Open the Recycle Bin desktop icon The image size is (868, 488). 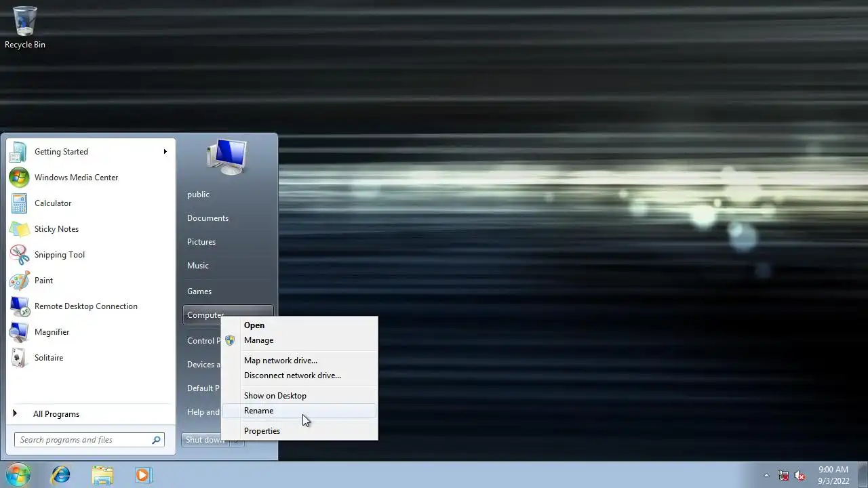[25, 28]
